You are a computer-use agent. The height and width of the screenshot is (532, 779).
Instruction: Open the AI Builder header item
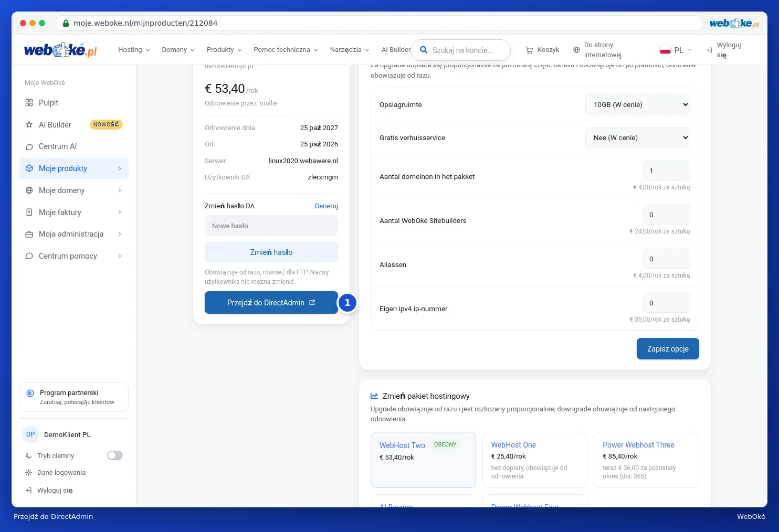click(x=396, y=50)
